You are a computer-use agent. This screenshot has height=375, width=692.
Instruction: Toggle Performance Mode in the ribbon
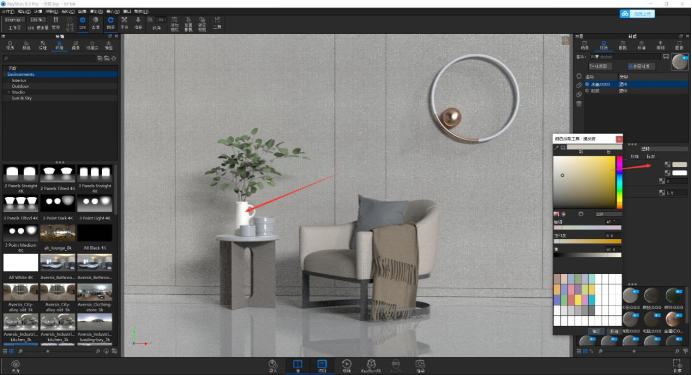[x=69, y=23]
